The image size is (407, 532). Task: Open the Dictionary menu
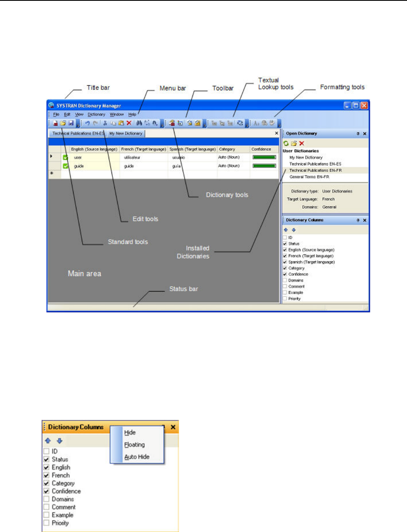point(96,114)
